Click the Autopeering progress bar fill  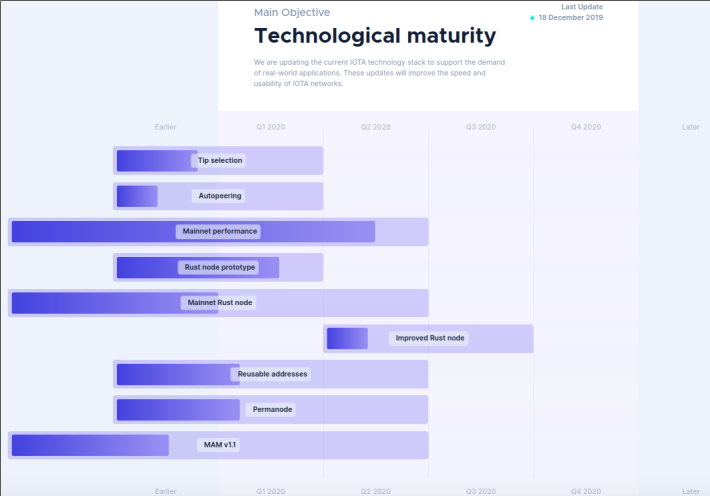(x=137, y=196)
